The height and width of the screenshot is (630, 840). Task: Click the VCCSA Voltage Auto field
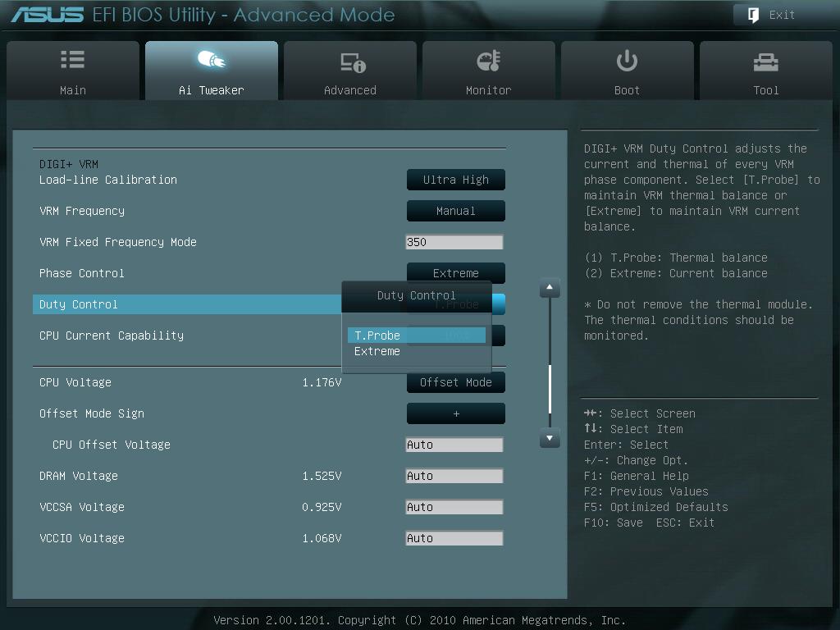coord(454,507)
